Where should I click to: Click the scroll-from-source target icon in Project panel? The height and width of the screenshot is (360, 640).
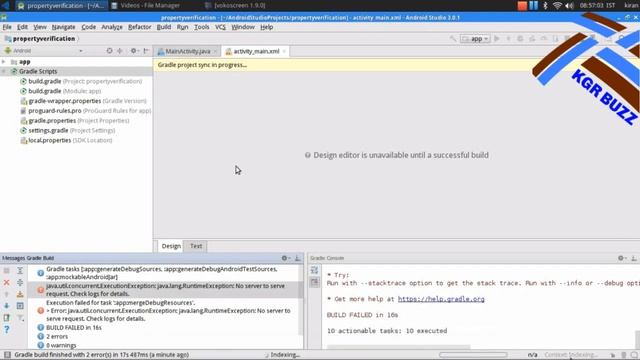click(109, 51)
